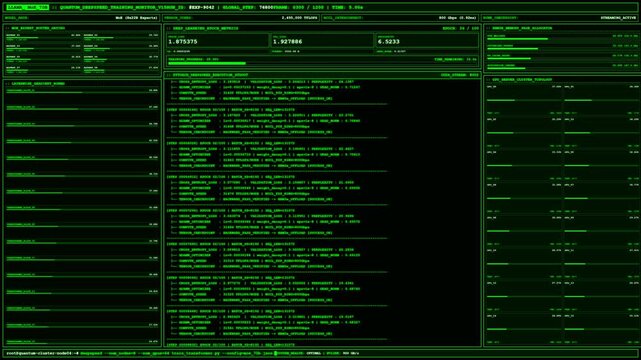Click the root@quantum-cluster-node04 shell prompt
The height and width of the screenshot is (360, 641).
(x=43, y=353)
